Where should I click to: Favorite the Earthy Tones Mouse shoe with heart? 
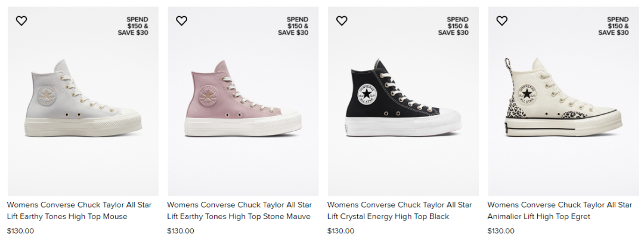tap(21, 20)
